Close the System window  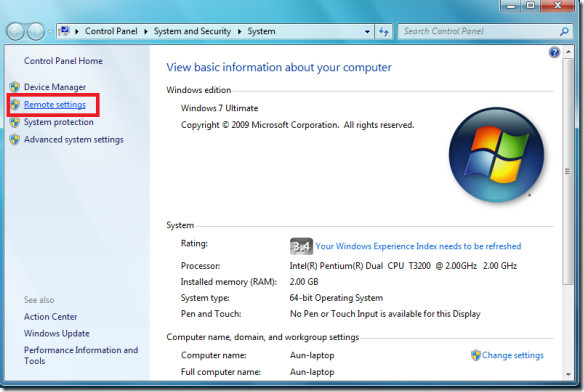point(557,6)
